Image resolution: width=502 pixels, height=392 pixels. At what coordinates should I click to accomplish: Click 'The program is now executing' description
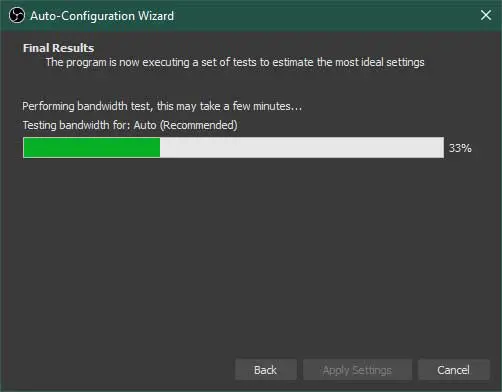click(x=235, y=62)
